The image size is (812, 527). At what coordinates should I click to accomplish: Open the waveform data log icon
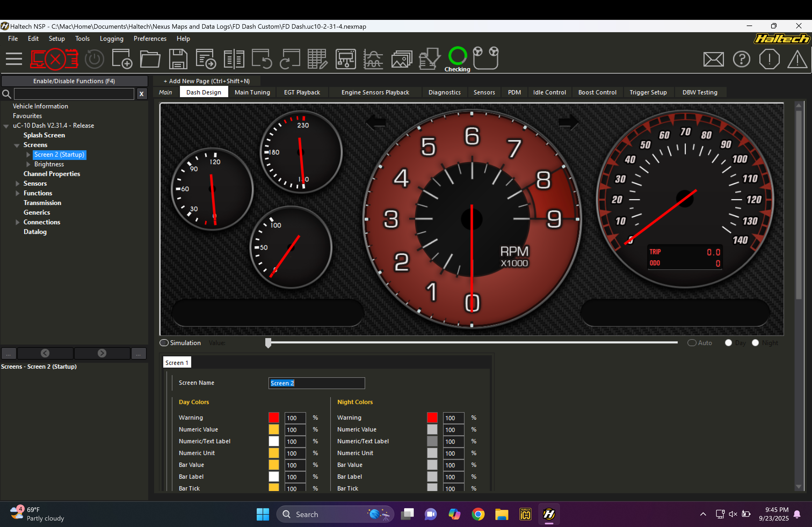pyautogui.click(x=373, y=59)
